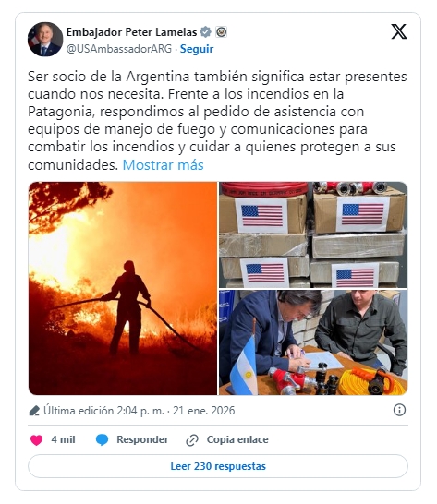This screenshot has height=504, width=437.
Task: Click the chain link copy icon
Action: (192, 440)
